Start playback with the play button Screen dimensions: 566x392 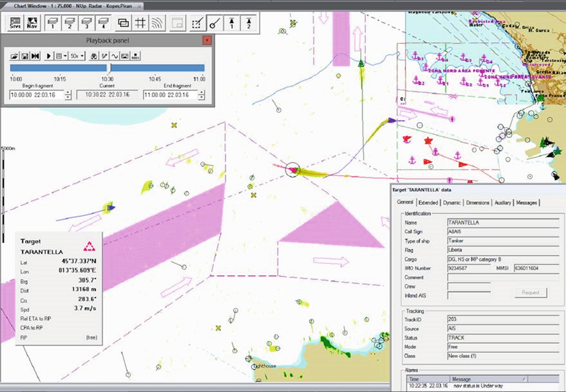point(49,56)
